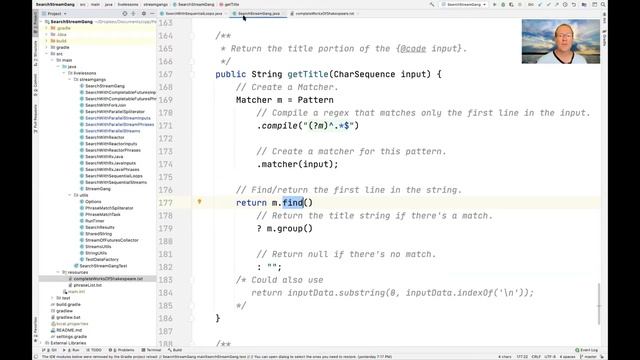Image resolution: width=640 pixels, height=360 pixels.
Task: Open the Gradle tool window on right edge
Action: (604, 39)
